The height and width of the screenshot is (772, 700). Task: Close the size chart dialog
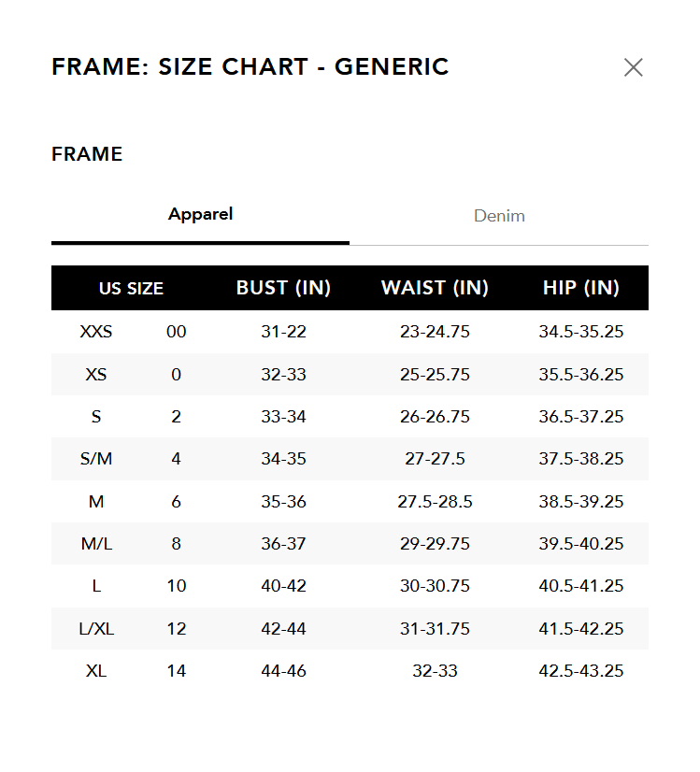pyautogui.click(x=634, y=67)
